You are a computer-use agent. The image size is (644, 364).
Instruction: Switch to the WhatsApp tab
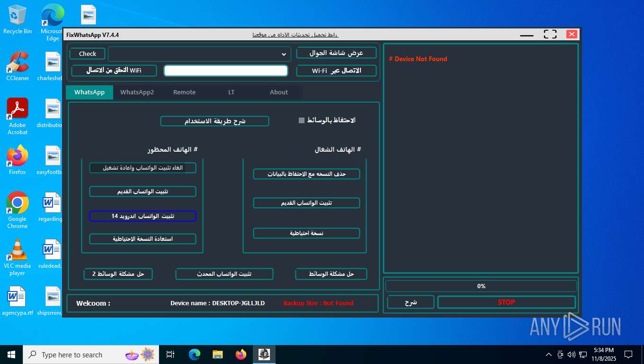89,92
